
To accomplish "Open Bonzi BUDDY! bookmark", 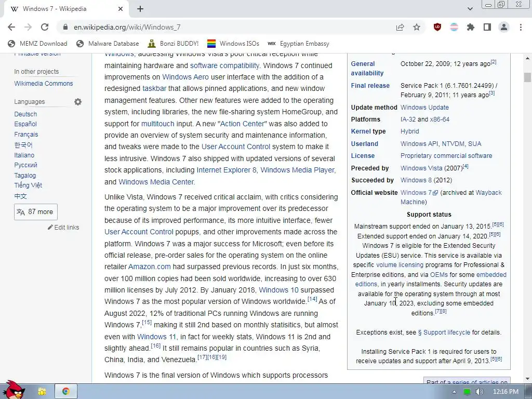I will [x=173, y=44].
